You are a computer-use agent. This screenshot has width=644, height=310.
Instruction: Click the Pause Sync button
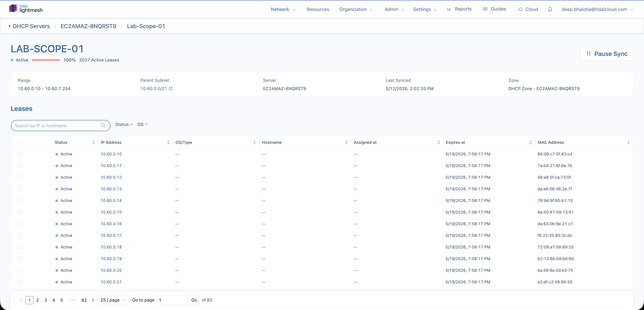pyautogui.click(x=606, y=54)
